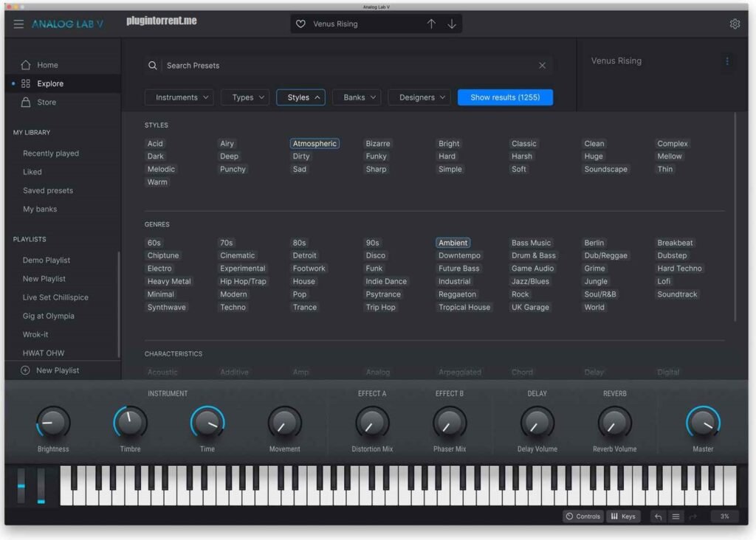Click the Store bag icon
The image size is (756, 540).
point(26,102)
